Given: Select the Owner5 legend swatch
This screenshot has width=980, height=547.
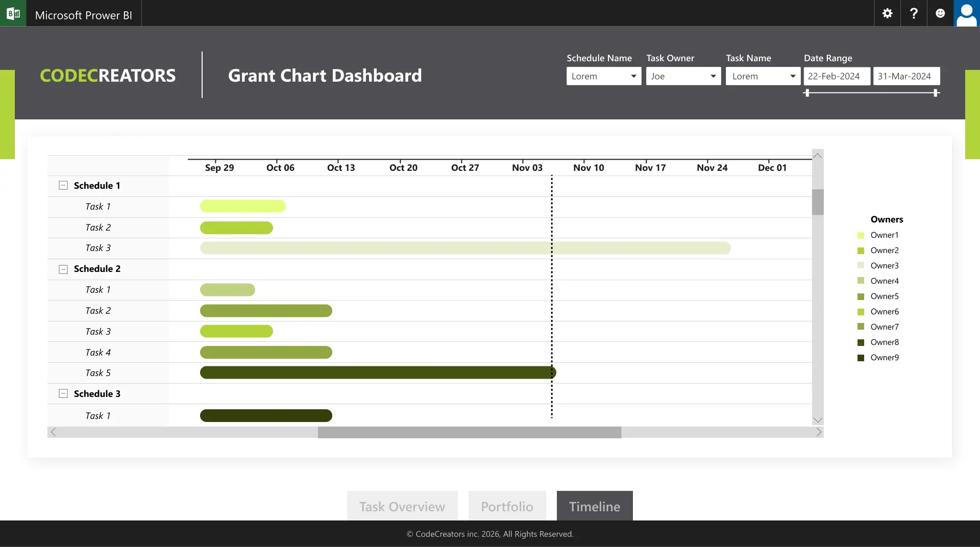Looking at the screenshot, I should (861, 296).
